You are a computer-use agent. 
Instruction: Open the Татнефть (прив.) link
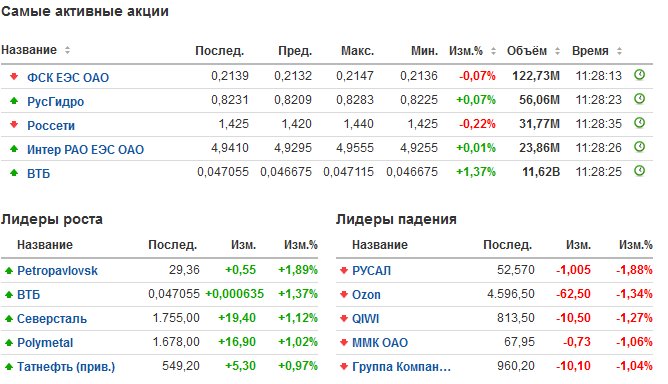[x=66, y=367]
